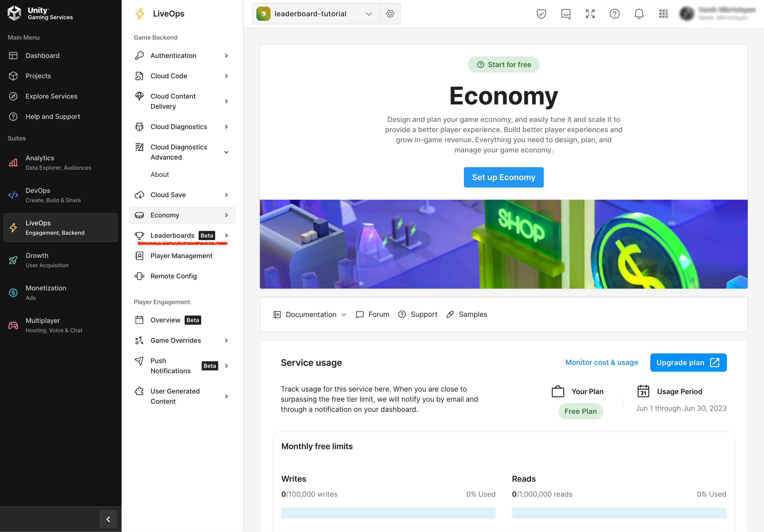Click the Upgrade plan button
The width and height of the screenshot is (764, 532).
(x=688, y=362)
